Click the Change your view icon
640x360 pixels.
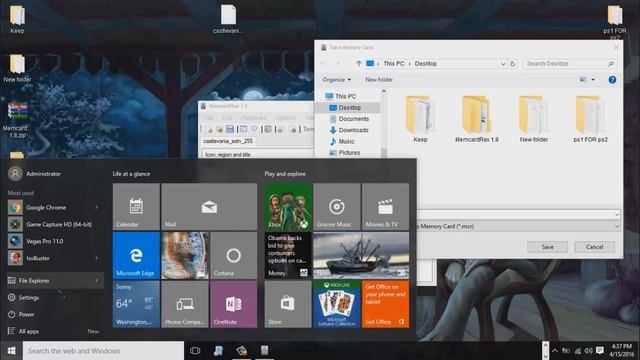point(583,80)
